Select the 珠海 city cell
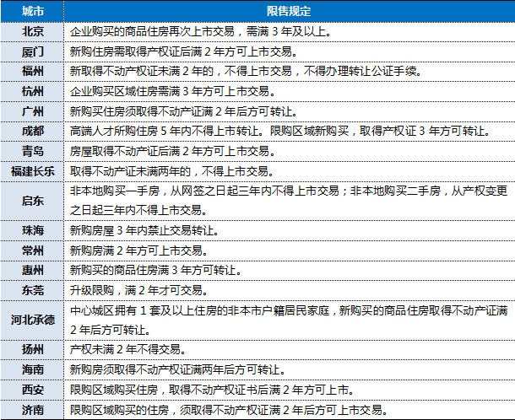The height and width of the screenshot is (420, 515). 33,231
